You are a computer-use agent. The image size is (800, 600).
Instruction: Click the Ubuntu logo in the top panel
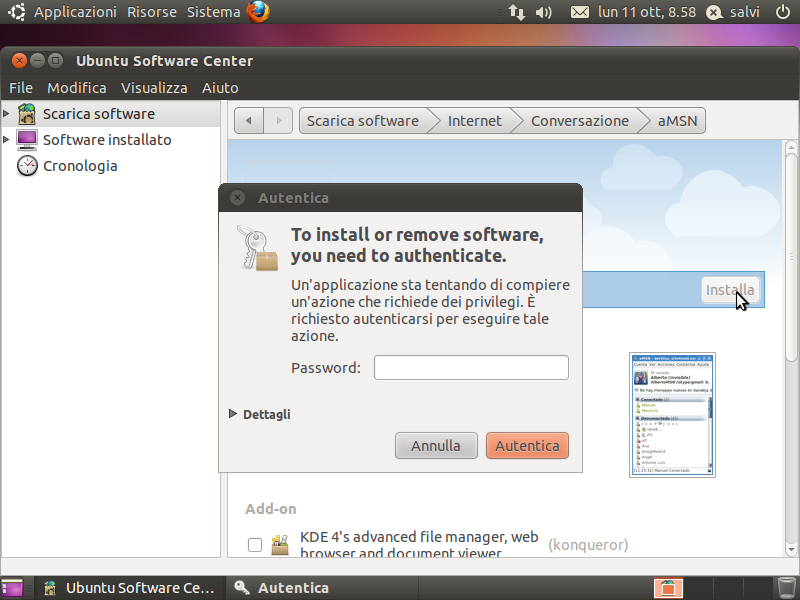(x=17, y=12)
